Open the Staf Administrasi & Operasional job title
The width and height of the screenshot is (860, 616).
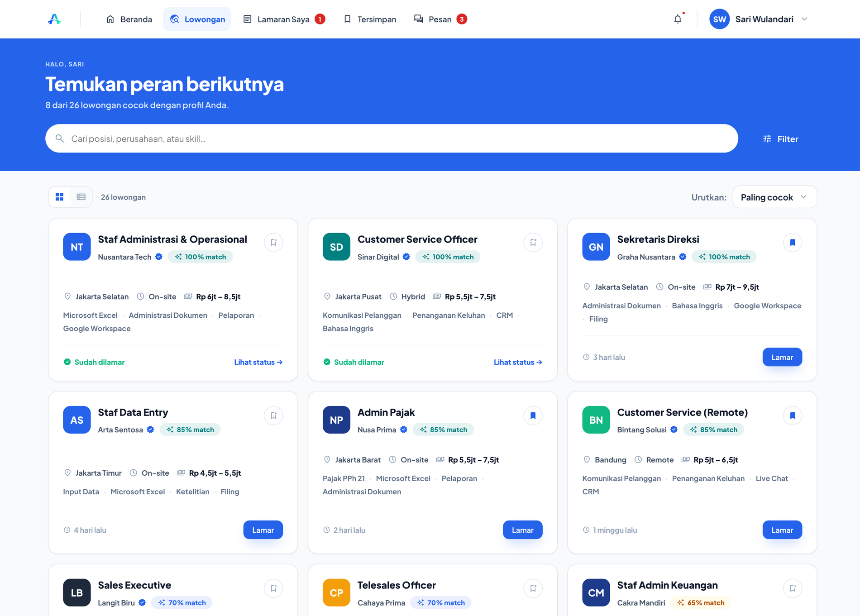172,239
